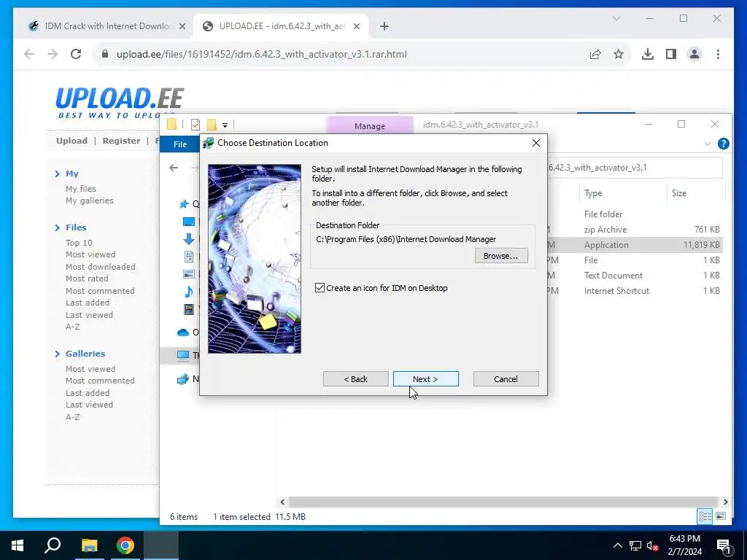Click Next > in setup wizard
Image resolution: width=747 pixels, height=560 pixels.
[425, 379]
